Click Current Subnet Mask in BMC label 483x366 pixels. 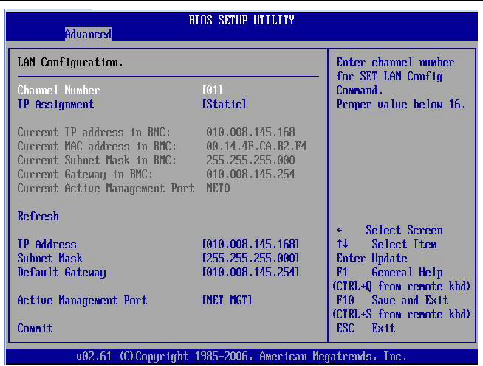tap(97, 160)
